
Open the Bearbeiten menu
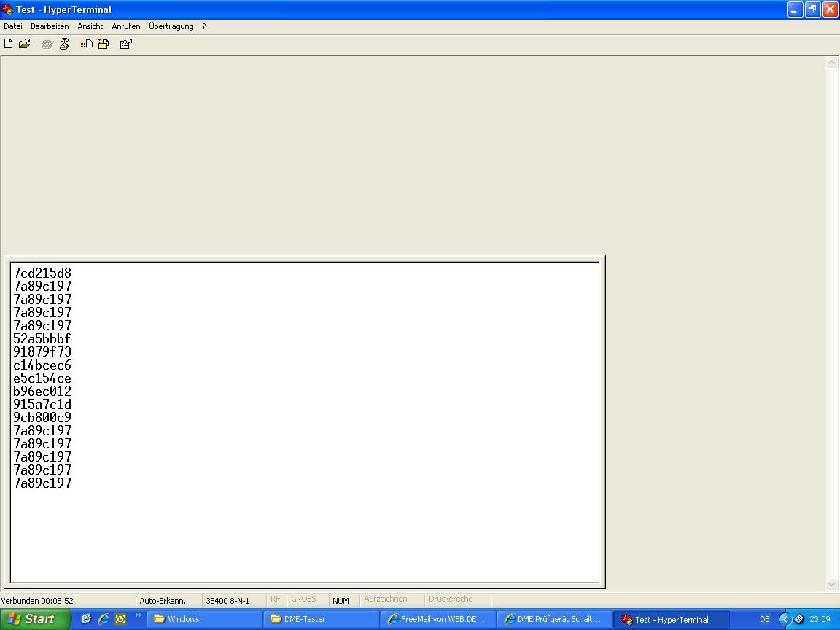50,26
